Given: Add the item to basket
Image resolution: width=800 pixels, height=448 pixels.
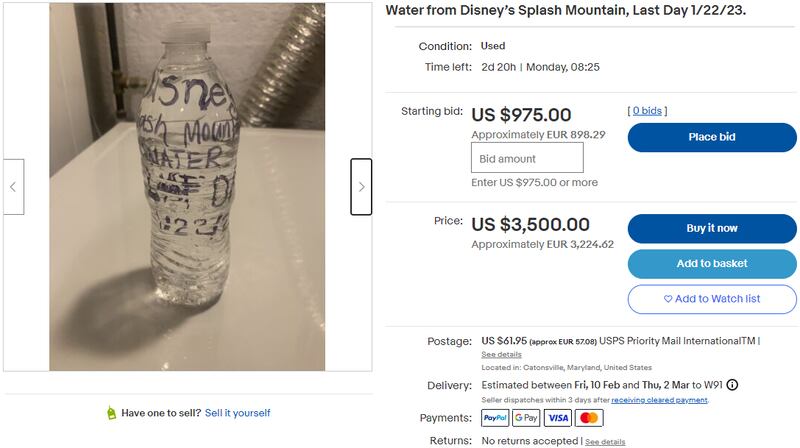Looking at the screenshot, I should [x=712, y=264].
